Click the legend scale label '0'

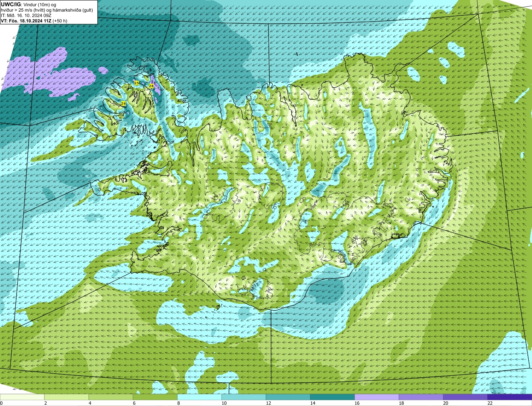point(2,403)
